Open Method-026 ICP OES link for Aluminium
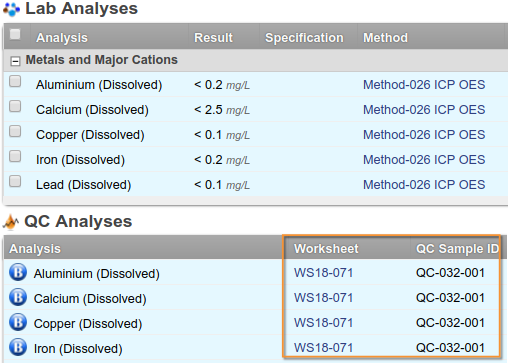Screen dimensions: 508x363 tap(424, 85)
